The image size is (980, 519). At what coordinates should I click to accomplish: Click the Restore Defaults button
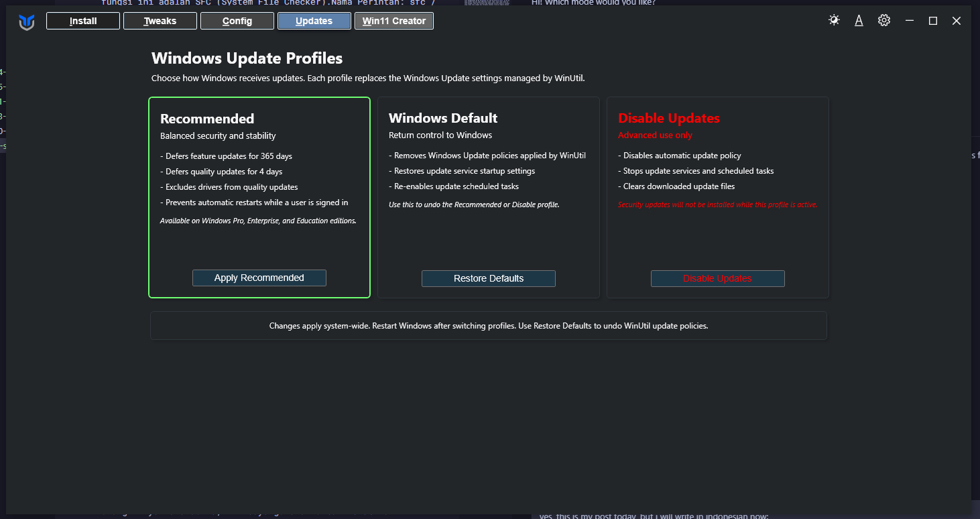[x=489, y=278]
